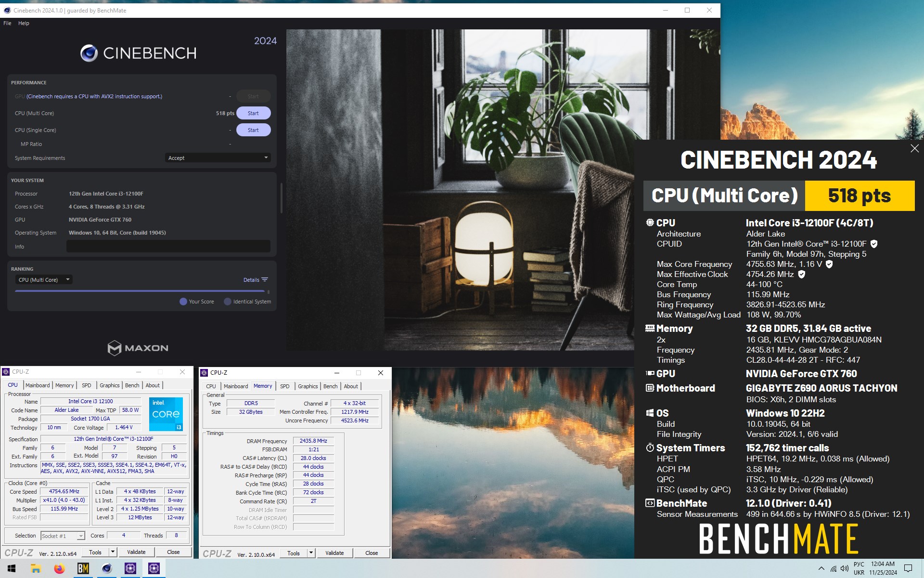
Task: Click Validate in the right CPU-Z window
Action: [x=334, y=553]
